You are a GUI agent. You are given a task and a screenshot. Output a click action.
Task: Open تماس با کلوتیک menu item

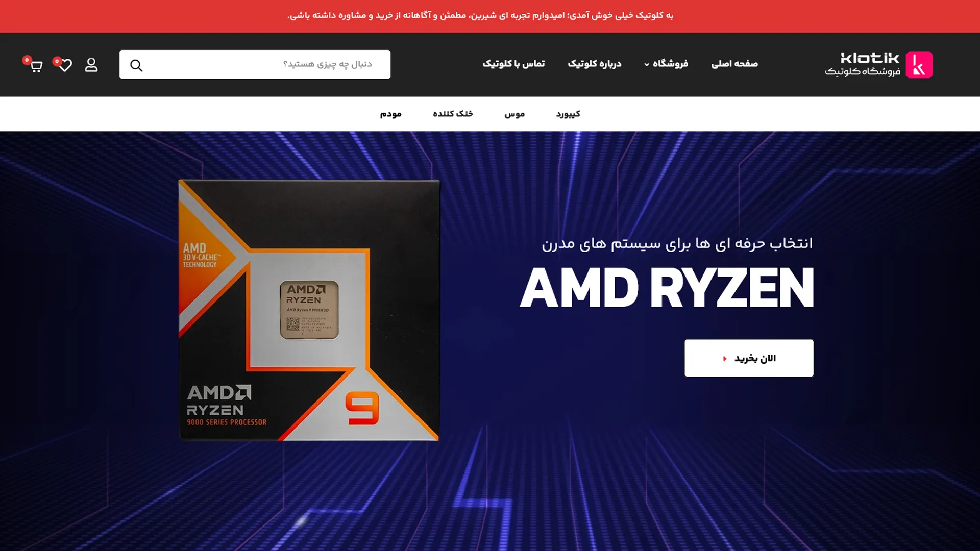click(513, 64)
